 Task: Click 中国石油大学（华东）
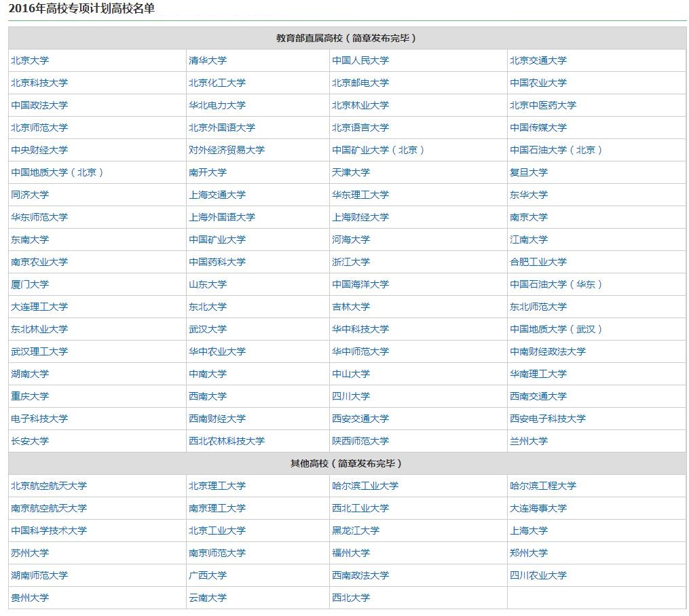point(557,284)
